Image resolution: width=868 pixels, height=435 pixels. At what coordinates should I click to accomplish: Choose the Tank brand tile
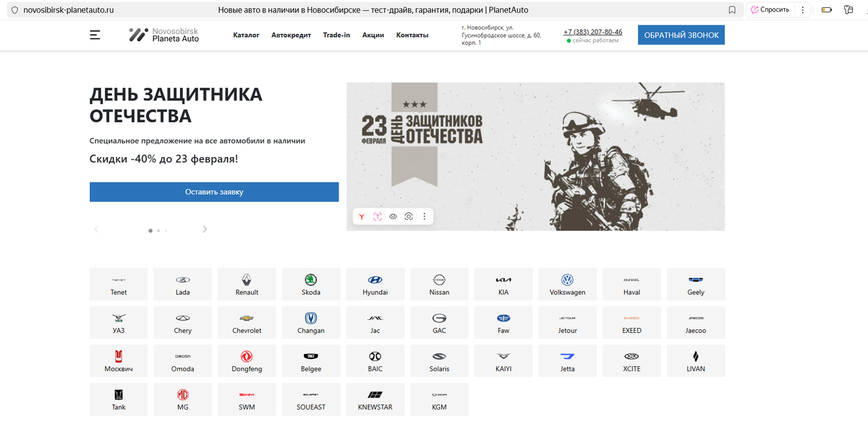pyautogui.click(x=119, y=399)
